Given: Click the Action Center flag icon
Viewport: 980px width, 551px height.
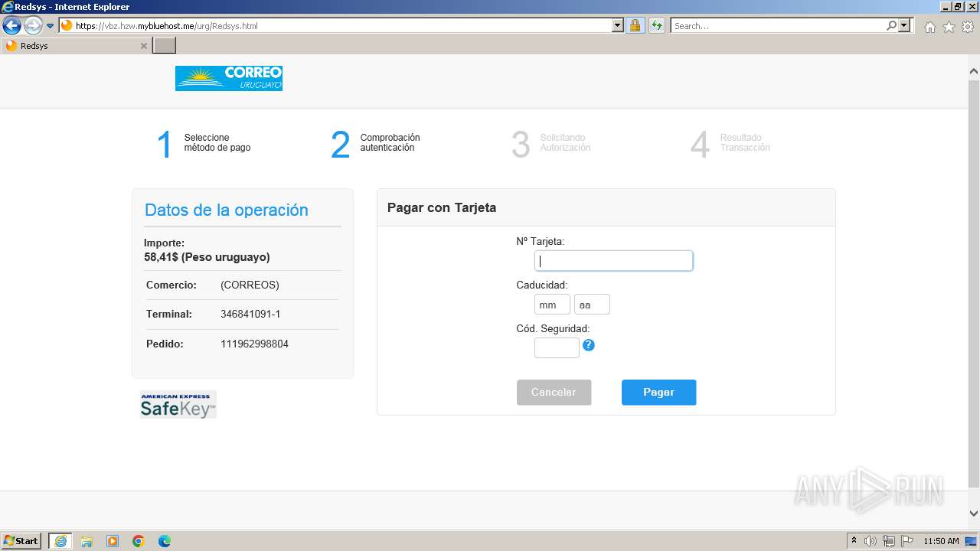Looking at the screenshot, I should point(906,541).
